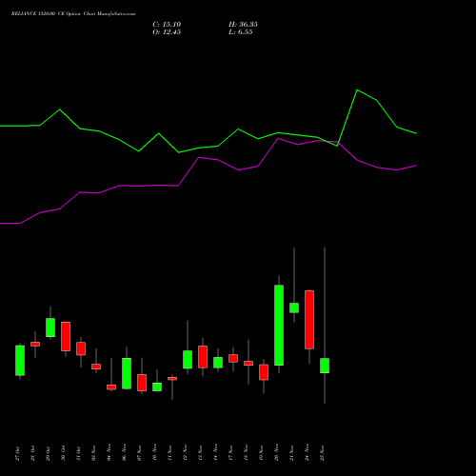Click the 18 Nov date label
Viewport: 476px width, 476px height.
pos(246,453)
